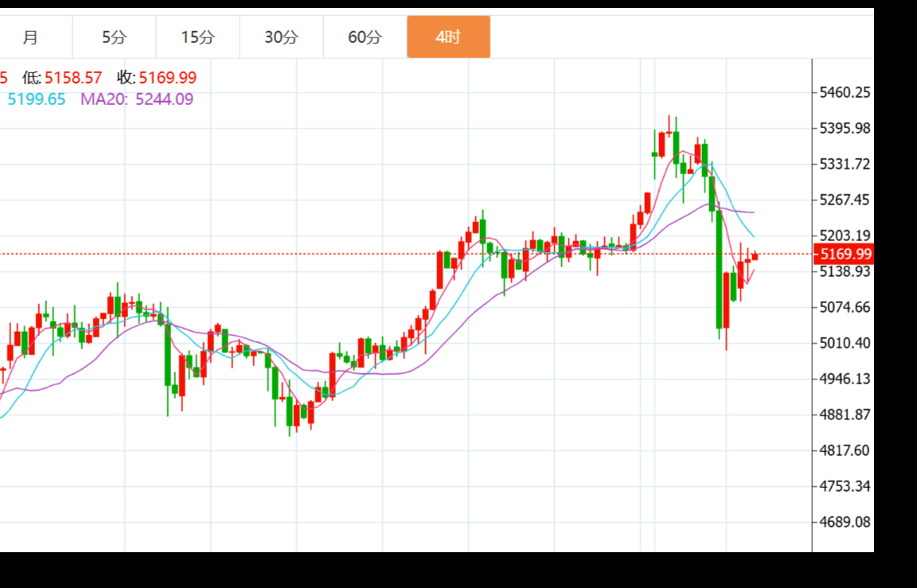
Task: Choose the 30分 interval tab
Action: click(281, 37)
